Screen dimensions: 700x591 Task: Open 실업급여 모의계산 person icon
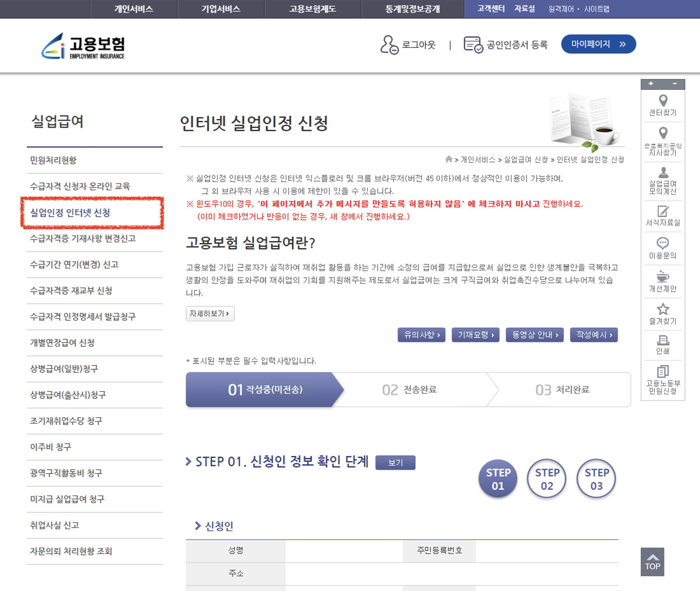tap(663, 172)
